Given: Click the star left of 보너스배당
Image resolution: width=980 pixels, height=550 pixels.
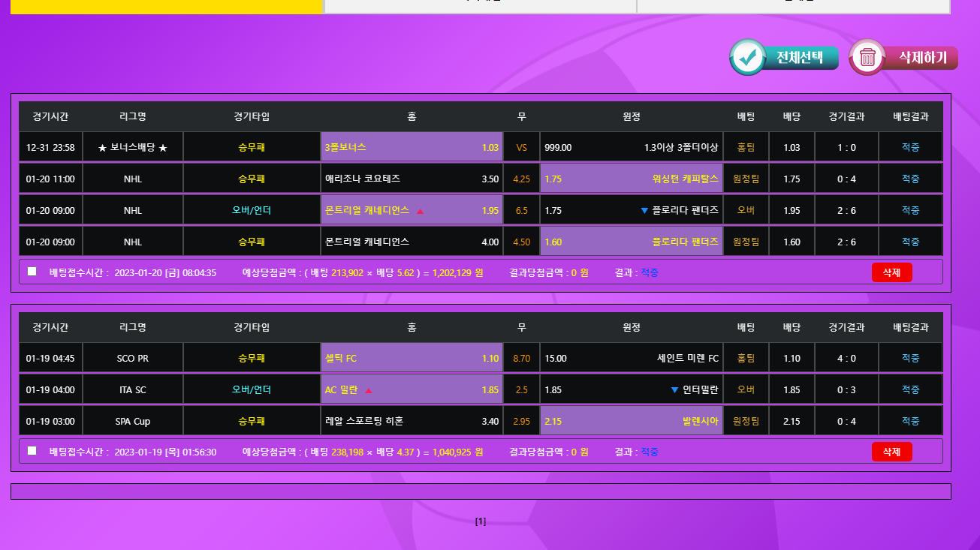Looking at the screenshot, I should (103, 148).
